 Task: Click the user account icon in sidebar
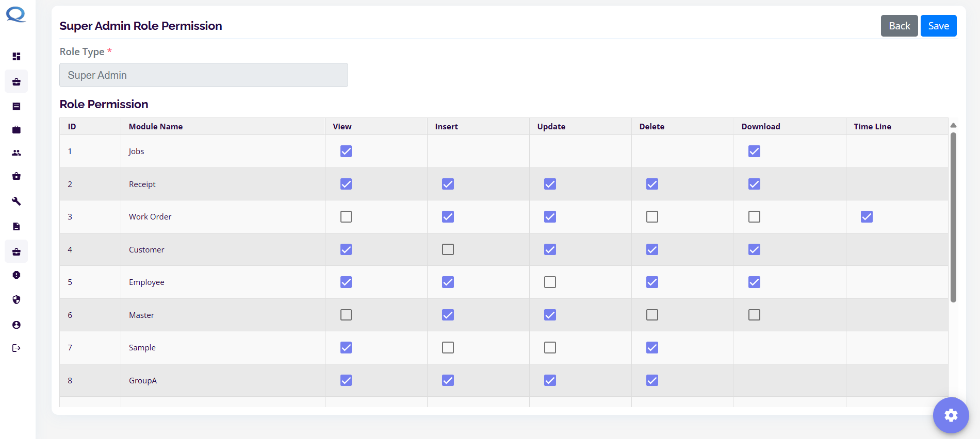tap(17, 325)
